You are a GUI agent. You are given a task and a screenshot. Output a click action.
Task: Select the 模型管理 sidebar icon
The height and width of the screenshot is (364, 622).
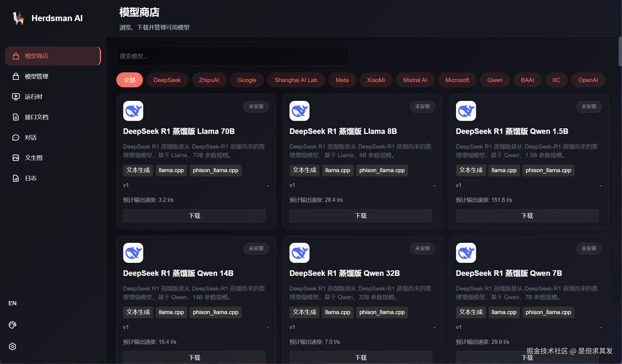16,76
